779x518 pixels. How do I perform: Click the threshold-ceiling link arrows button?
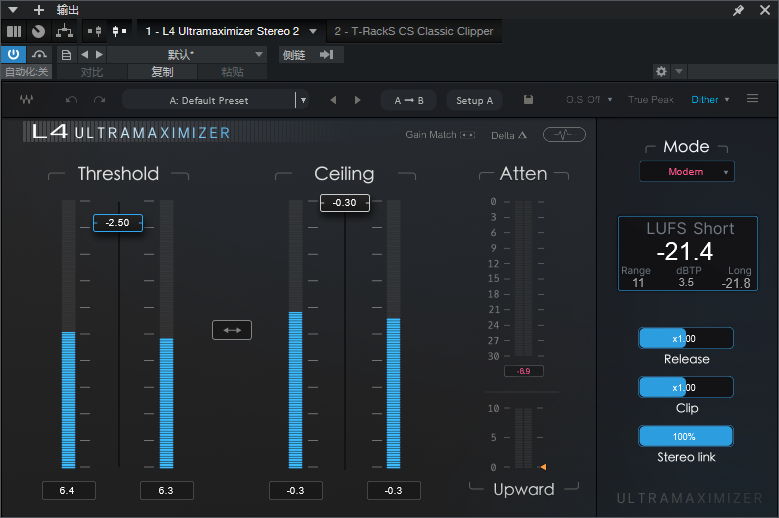pyautogui.click(x=232, y=330)
